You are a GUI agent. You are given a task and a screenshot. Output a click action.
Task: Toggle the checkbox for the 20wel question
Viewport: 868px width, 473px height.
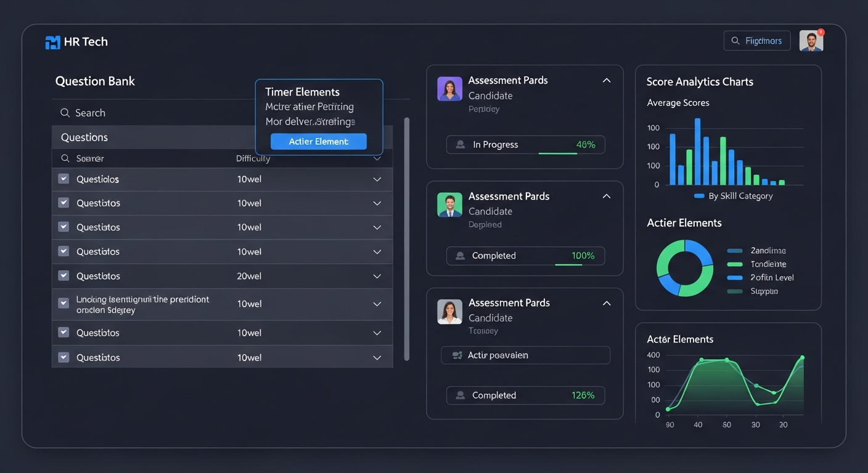[x=63, y=276]
